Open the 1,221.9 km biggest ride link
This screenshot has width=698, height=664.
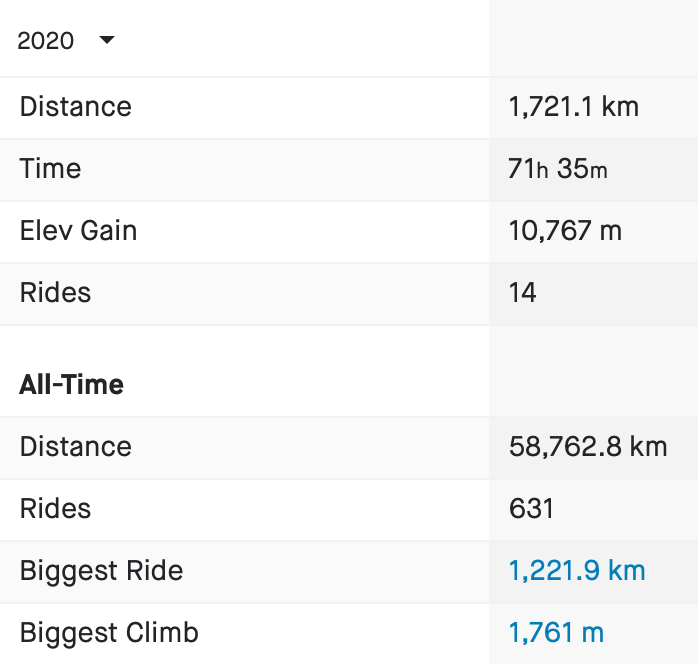coord(577,571)
